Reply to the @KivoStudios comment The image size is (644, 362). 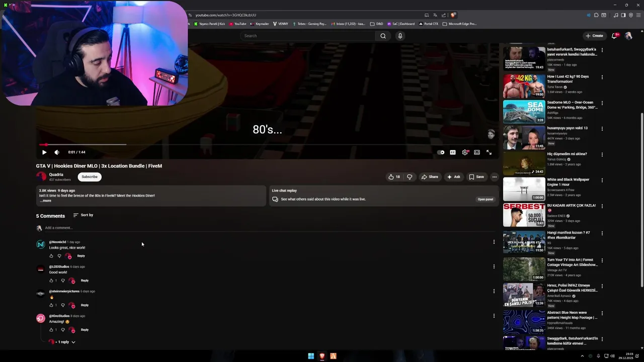(85, 330)
